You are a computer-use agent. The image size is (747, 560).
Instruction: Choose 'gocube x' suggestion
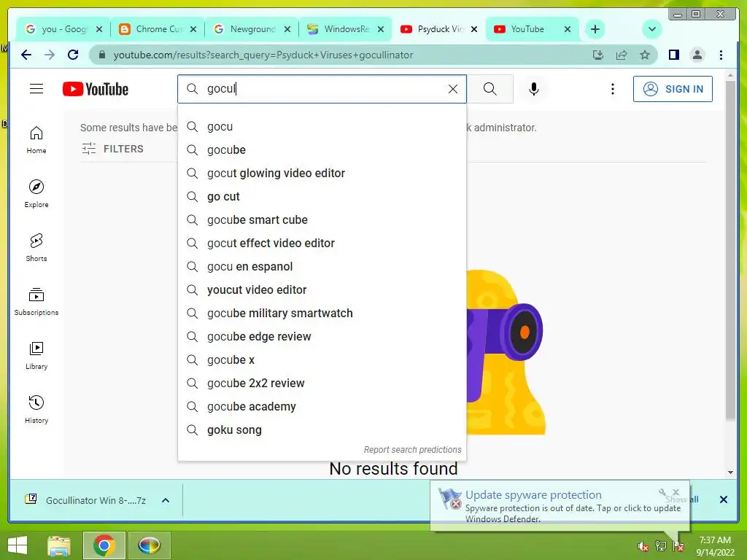point(322,360)
